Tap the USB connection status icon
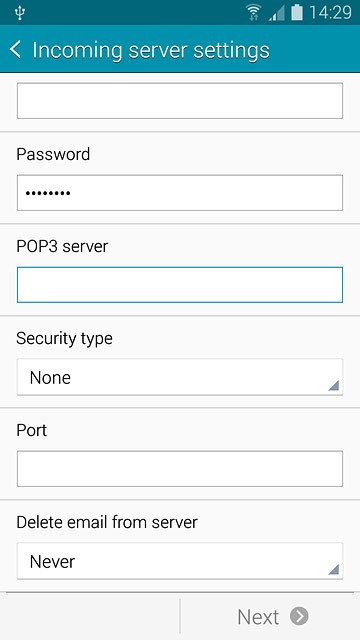This screenshot has width=360, height=640. pos(19,13)
